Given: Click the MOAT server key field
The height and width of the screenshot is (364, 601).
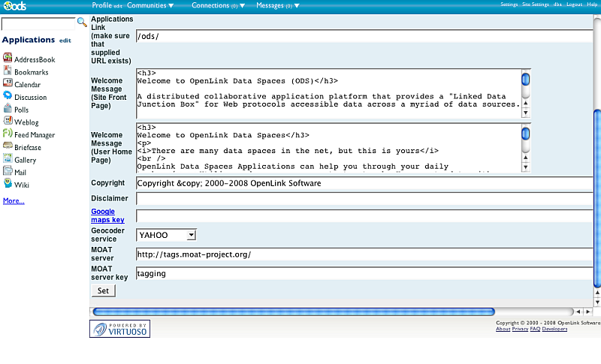Looking at the screenshot, I should pyautogui.click(x=364, y=274).
